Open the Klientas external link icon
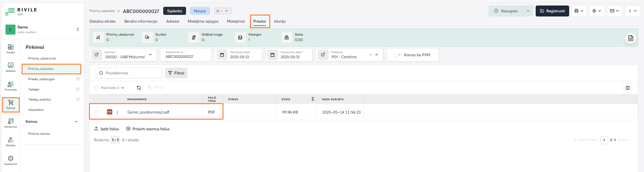 [x=97, y=55]
